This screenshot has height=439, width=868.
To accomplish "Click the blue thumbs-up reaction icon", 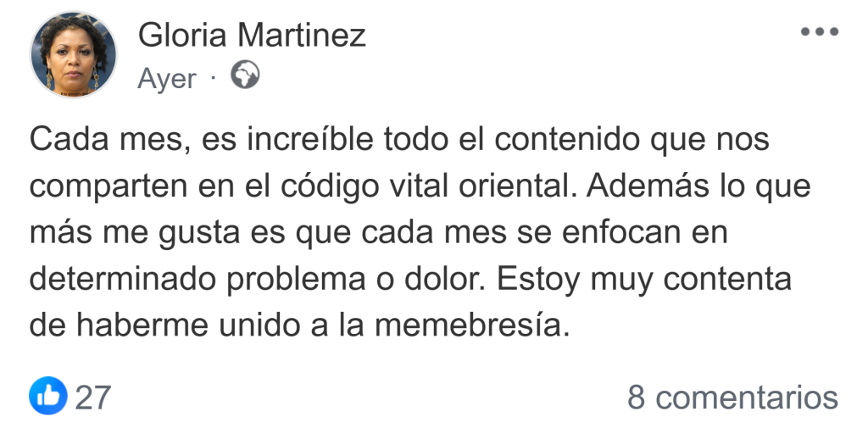I will coord(47,396).
